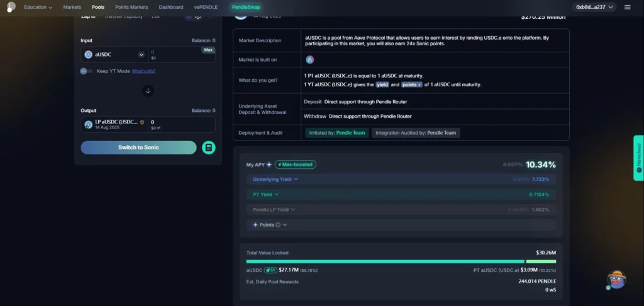Open the pepe avatar chat widget
Image resolution: width=644 pixels, height=306 pixels.
[x=616, y=280]
